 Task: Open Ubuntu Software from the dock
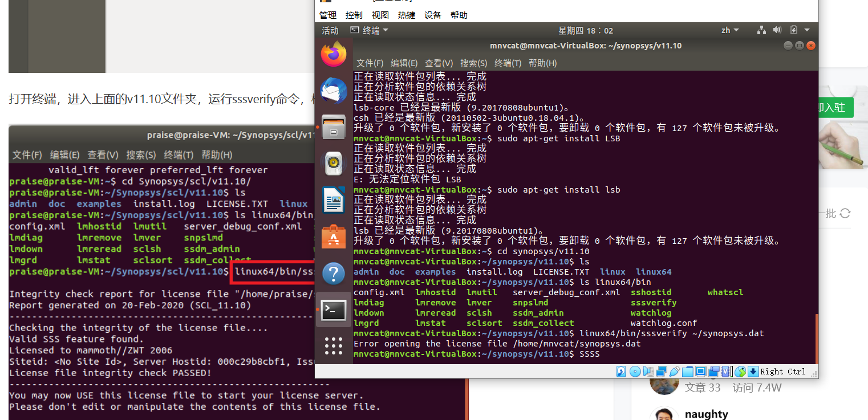point(334,236)
